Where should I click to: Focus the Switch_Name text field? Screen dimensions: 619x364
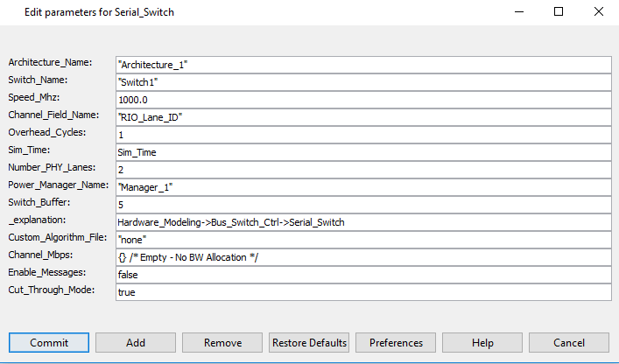362,82
